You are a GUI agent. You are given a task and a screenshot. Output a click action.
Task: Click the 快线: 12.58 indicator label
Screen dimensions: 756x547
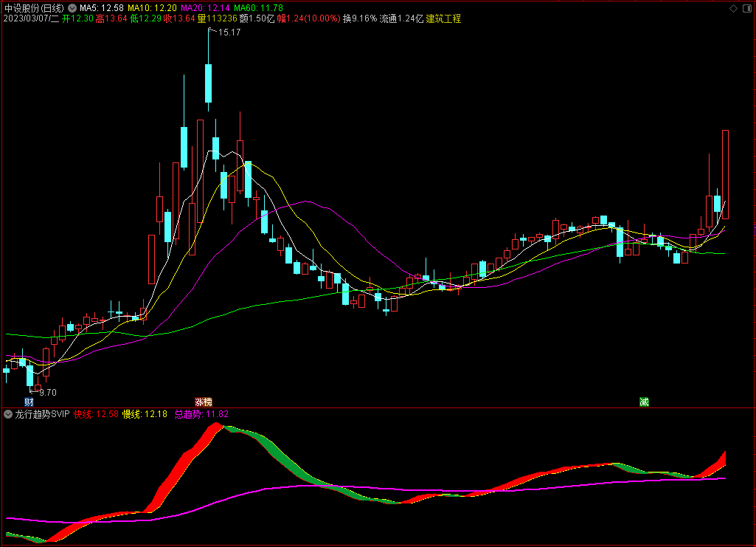click(96, 414)
